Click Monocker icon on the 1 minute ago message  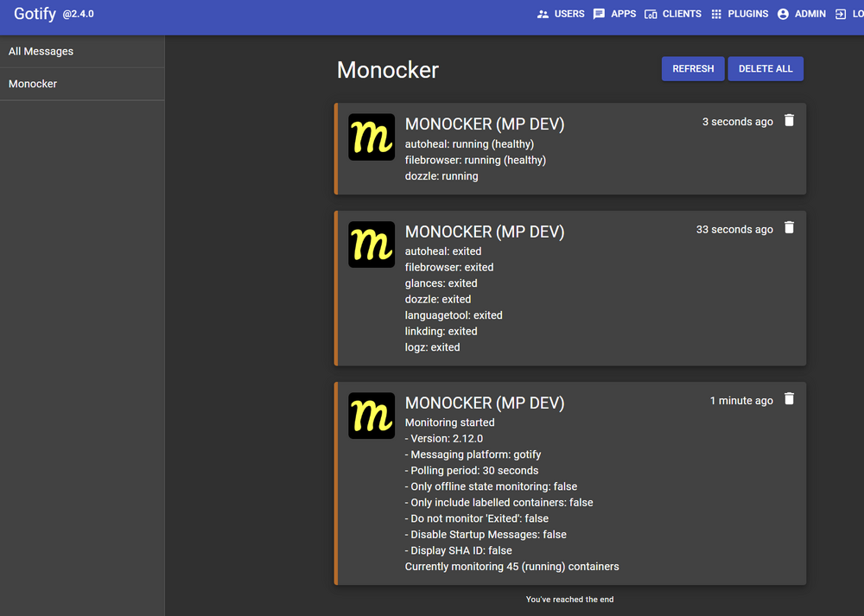372,416
